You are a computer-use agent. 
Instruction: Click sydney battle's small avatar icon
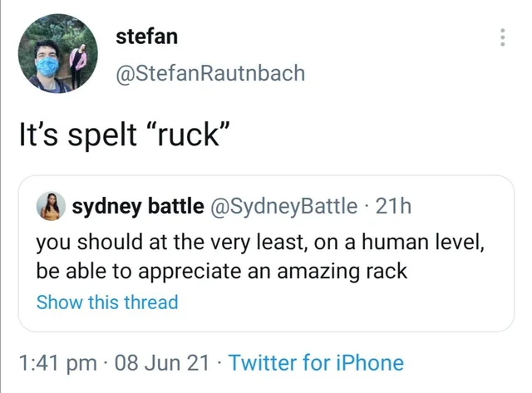(x=52, y=207)
